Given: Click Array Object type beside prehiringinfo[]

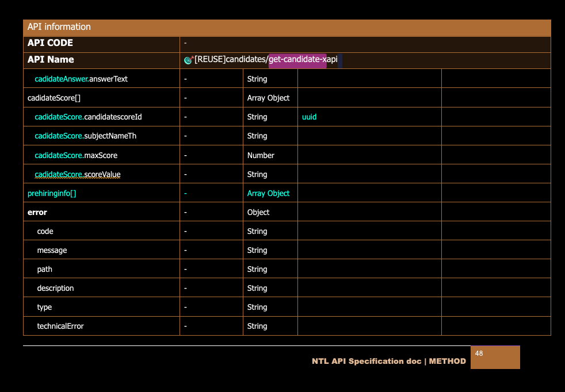Looking at the screenshot, I should (x=268, y=193).
